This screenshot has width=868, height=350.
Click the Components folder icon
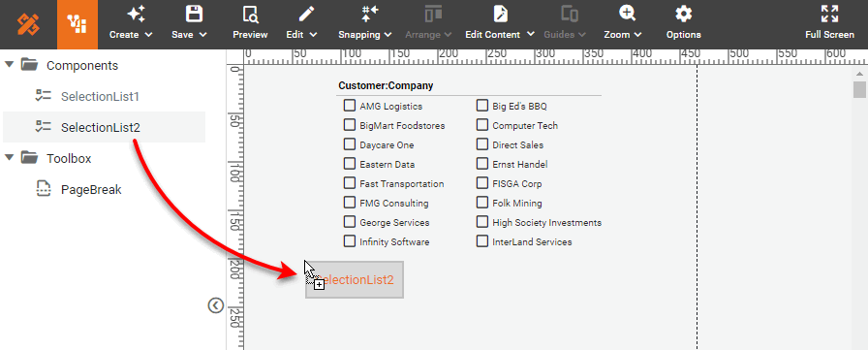point(29,65)
